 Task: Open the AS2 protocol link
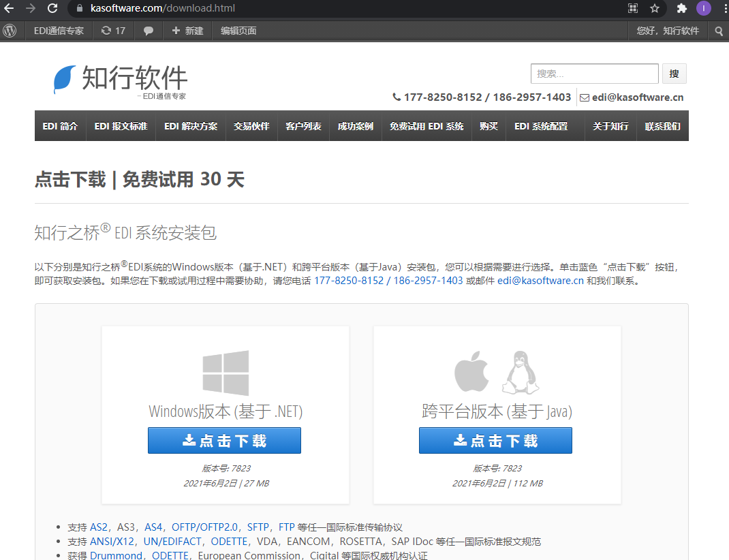pyautogui.click(x=99, y=527)
